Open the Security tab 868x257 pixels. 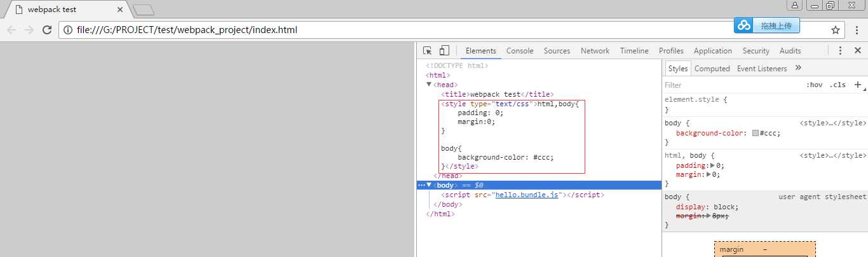[756, 51]
